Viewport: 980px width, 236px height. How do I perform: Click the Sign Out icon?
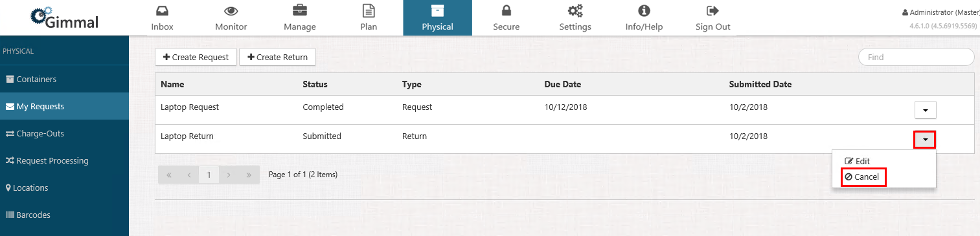tap(712, 11)
